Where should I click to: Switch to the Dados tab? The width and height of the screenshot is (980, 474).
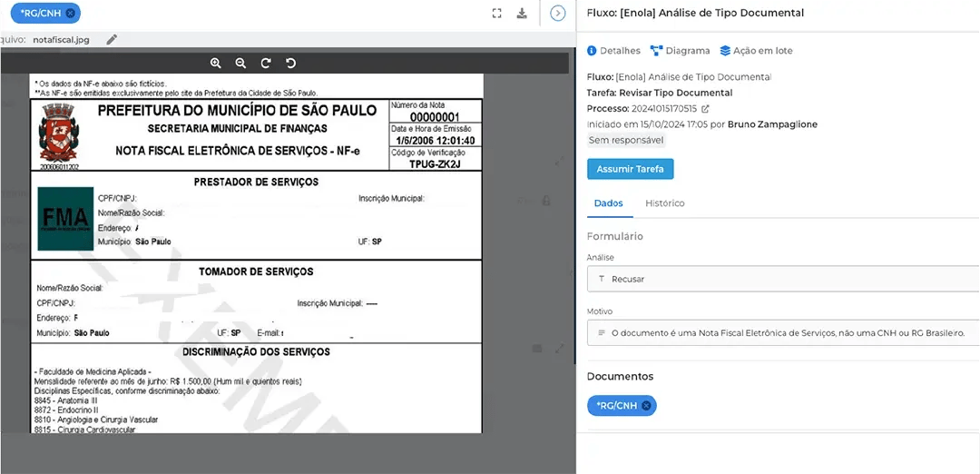click(x=609, y=203)
